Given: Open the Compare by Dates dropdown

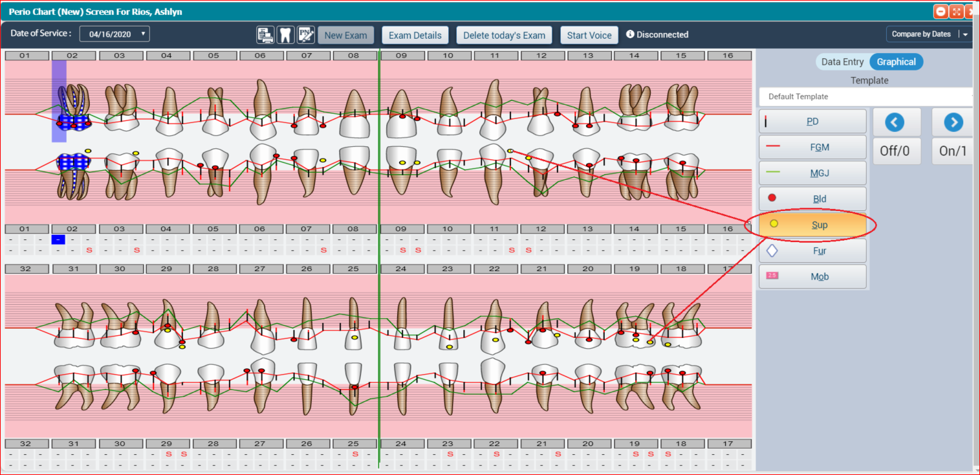Looking at the screenshot, I should click(965, 34).
